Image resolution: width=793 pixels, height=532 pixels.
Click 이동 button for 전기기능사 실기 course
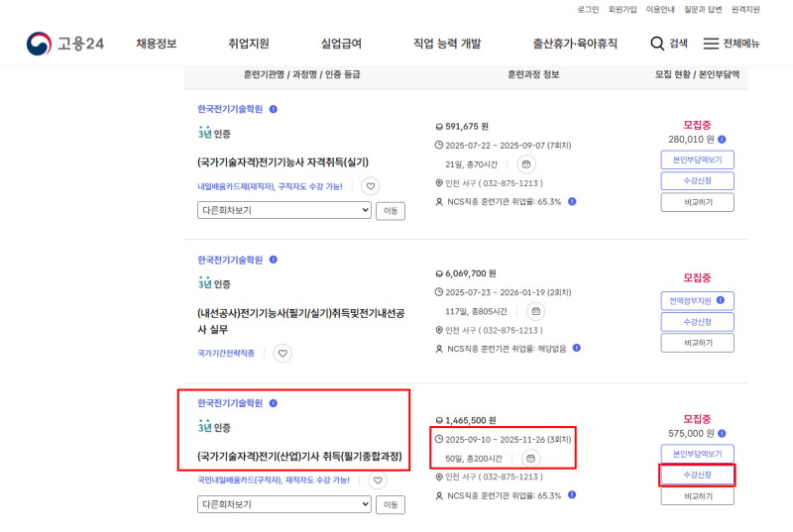391,211
